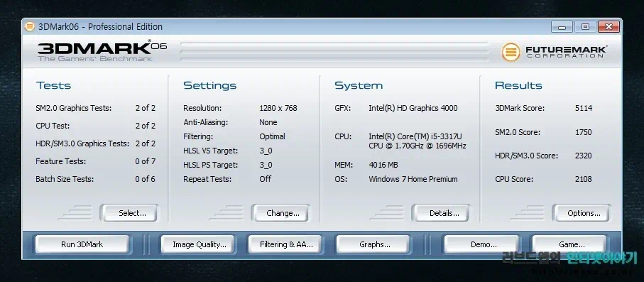The height and width of the screenshot is (282, 644).
Task: Click the Filtering value Optimal
Action: 273,136
